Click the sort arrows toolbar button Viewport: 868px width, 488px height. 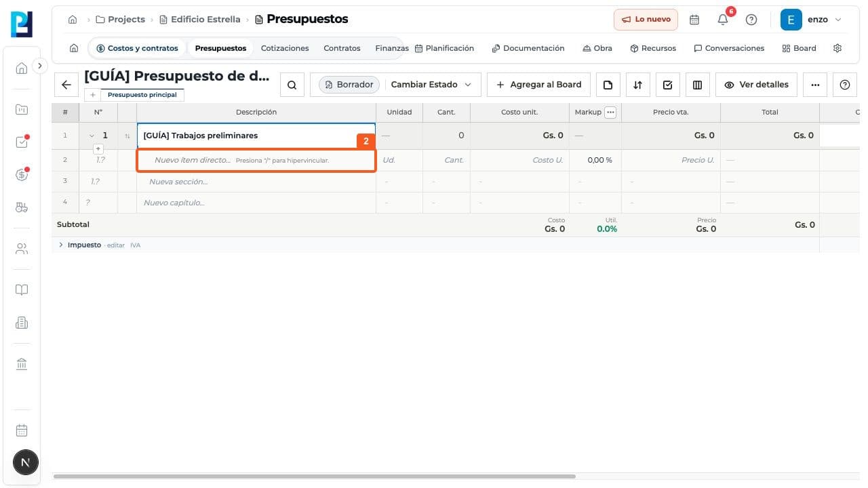click(x=637, y=85)
